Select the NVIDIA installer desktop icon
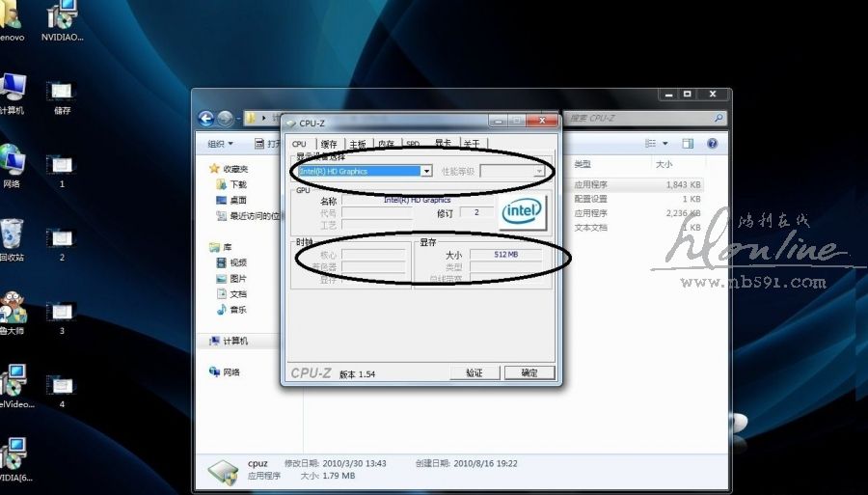This screenshot has width=868, height=495. tap(64, 16)
